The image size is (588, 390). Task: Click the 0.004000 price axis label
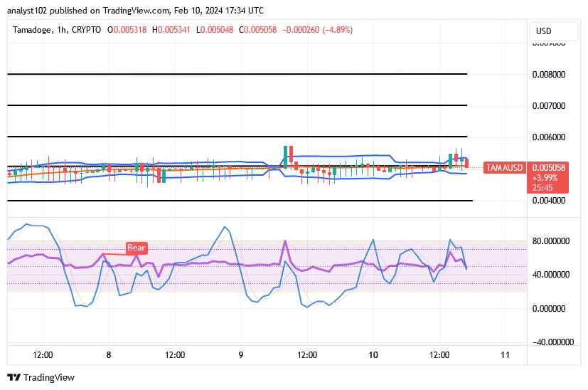pos(549,201)
